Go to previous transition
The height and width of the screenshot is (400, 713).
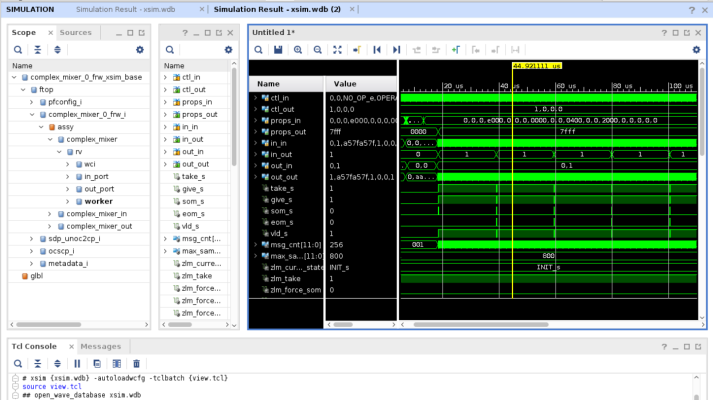[416, 50]
